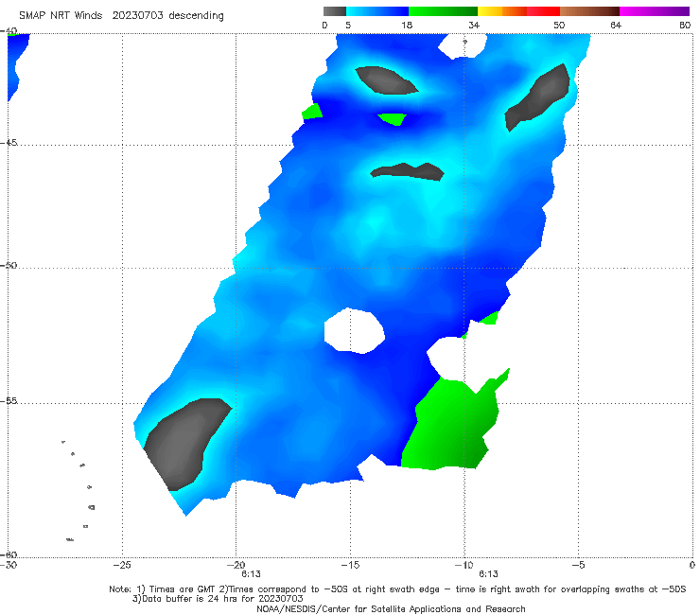Click swath time "6:13" under -20 longitude
The height and width of the screenshot is (615, 700).
click(251, 574)
